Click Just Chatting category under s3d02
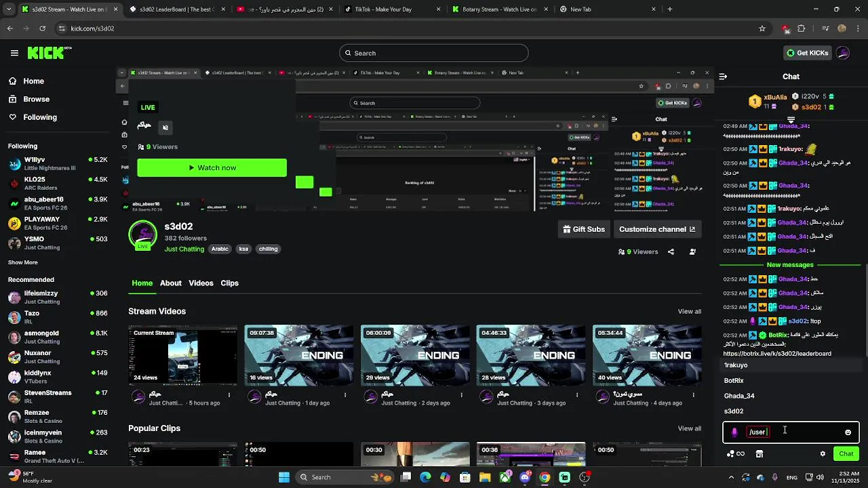The image size is (868, 488). click(x=184, y=249)
